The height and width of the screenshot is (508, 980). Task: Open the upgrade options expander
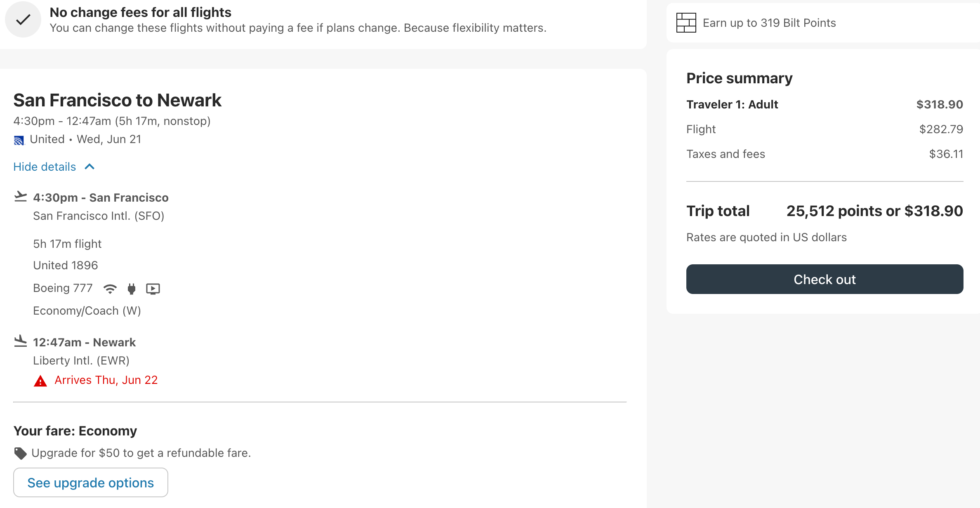tap(90, 482)
